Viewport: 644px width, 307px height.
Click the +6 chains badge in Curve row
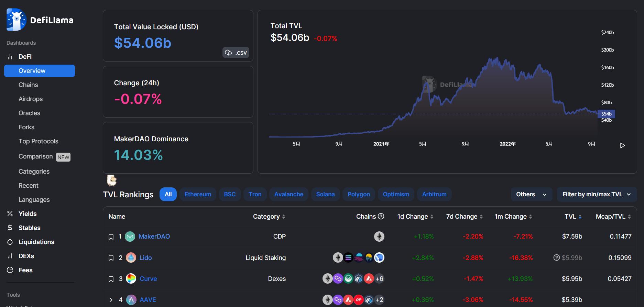point(380,279)
